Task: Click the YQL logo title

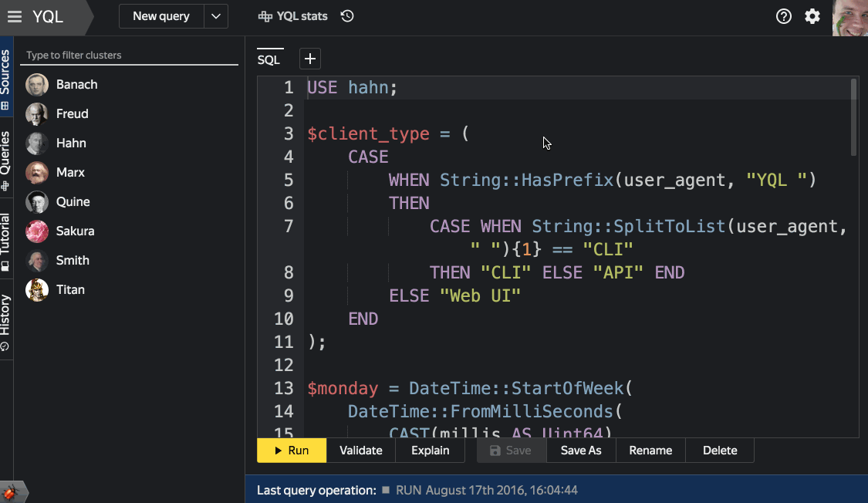Action: click(48, 17)
